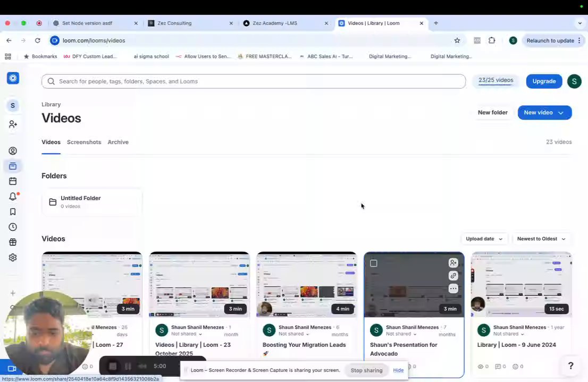Click Stop sharing in the notification bar
This screenshot has height=382, width=588.
[x=366, y=370]
